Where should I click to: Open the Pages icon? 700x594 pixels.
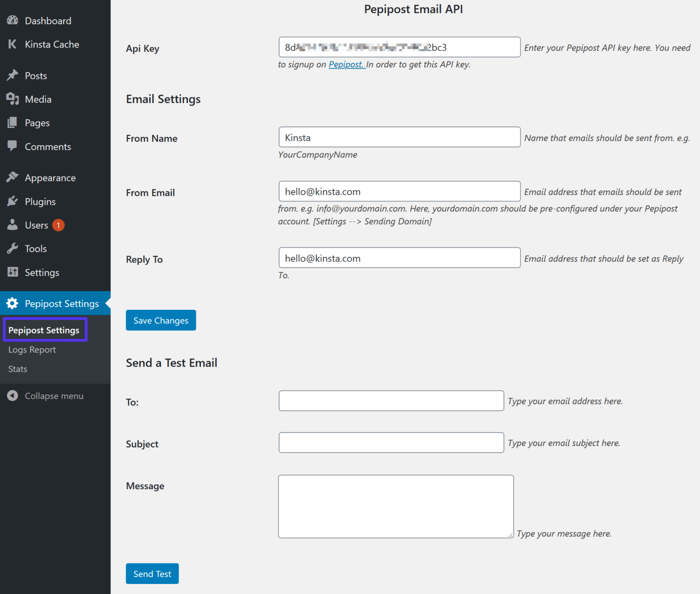pos(12,123)
